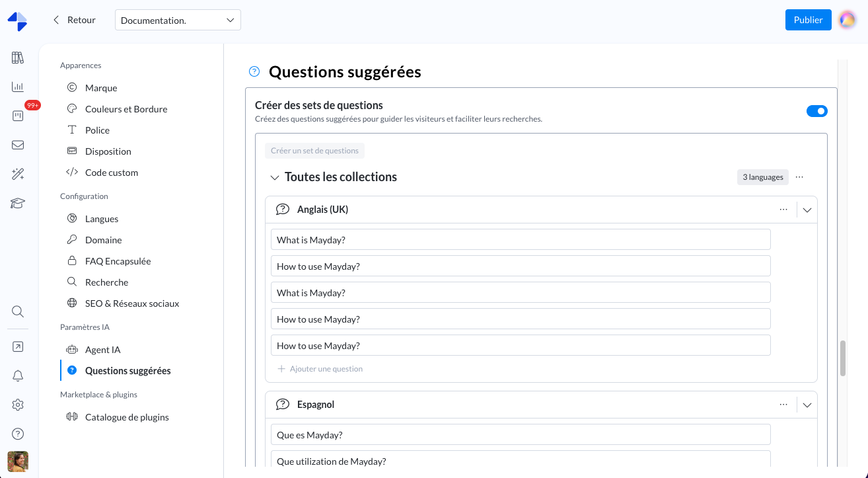
Task: Open the analytics bar chart icon
Action: (18, 87)
